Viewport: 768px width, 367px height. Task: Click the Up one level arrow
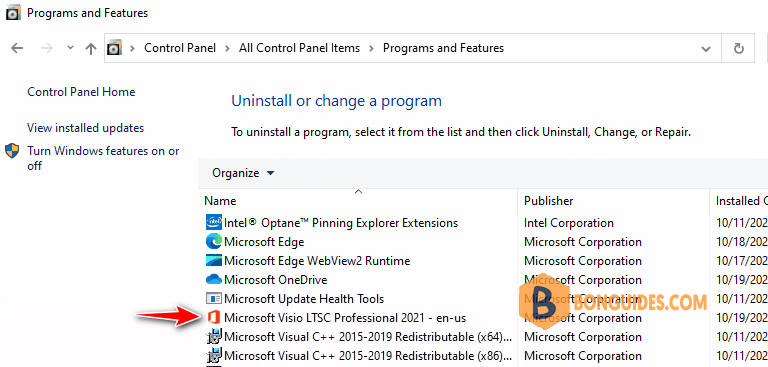91,48
